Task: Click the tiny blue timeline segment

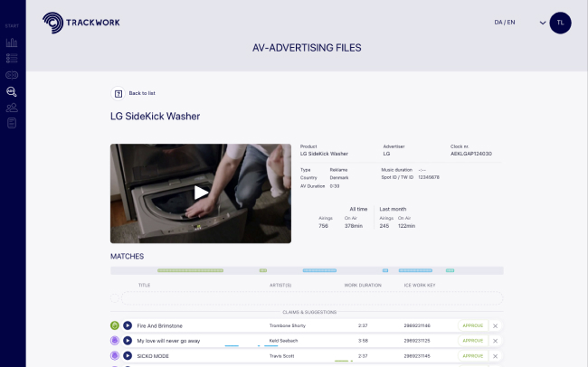Action: pyautogui.click(x=385, y=270)
